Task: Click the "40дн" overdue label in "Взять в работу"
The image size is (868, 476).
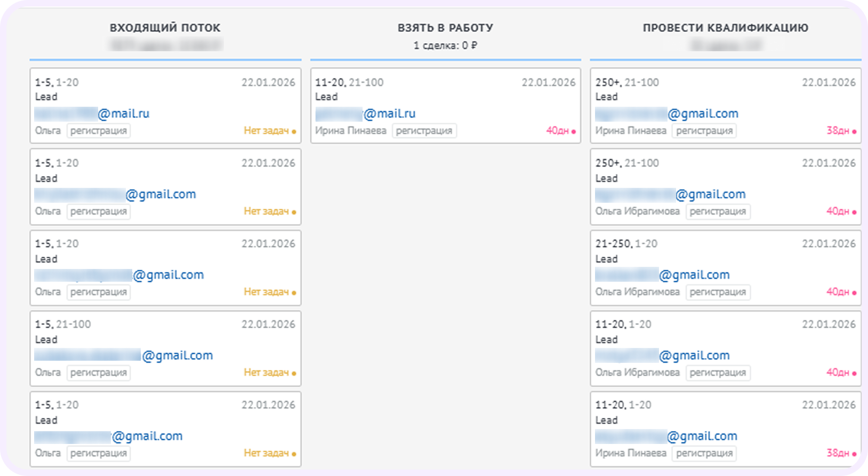Action: click(x=557, y=131)
